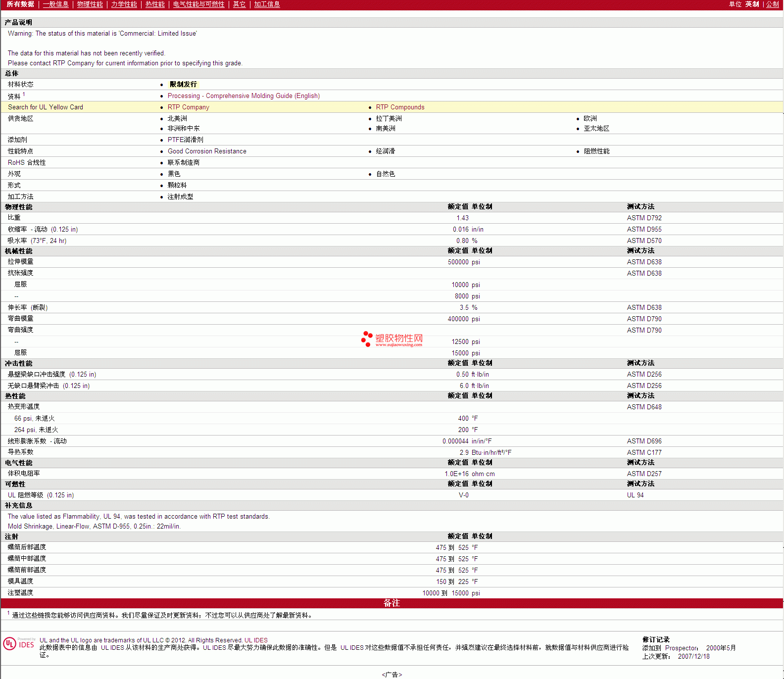This screenshot has height=679, width=784.
Task: Click the 0.016 shrinkage value
Action: coord(460,230)
